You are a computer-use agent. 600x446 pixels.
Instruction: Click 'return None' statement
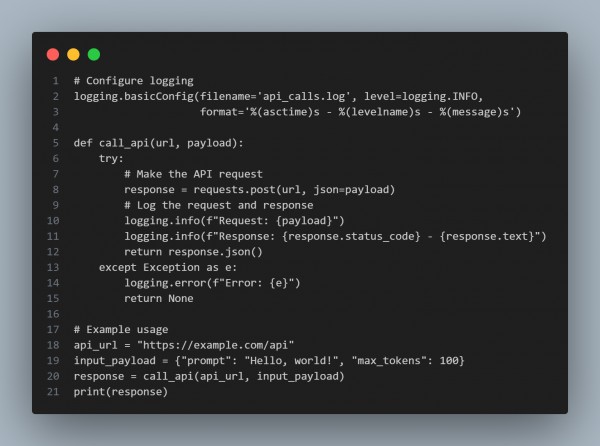click(158, 298)
